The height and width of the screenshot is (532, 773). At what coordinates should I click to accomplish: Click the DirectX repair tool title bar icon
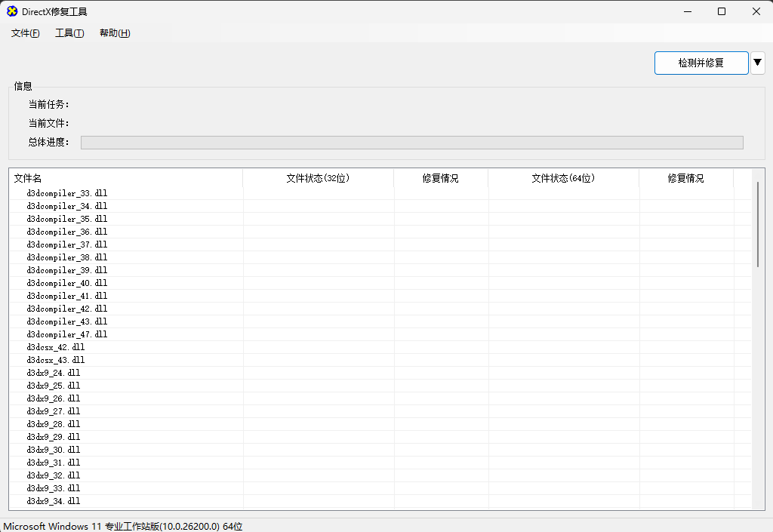click(x=11, y=11)
